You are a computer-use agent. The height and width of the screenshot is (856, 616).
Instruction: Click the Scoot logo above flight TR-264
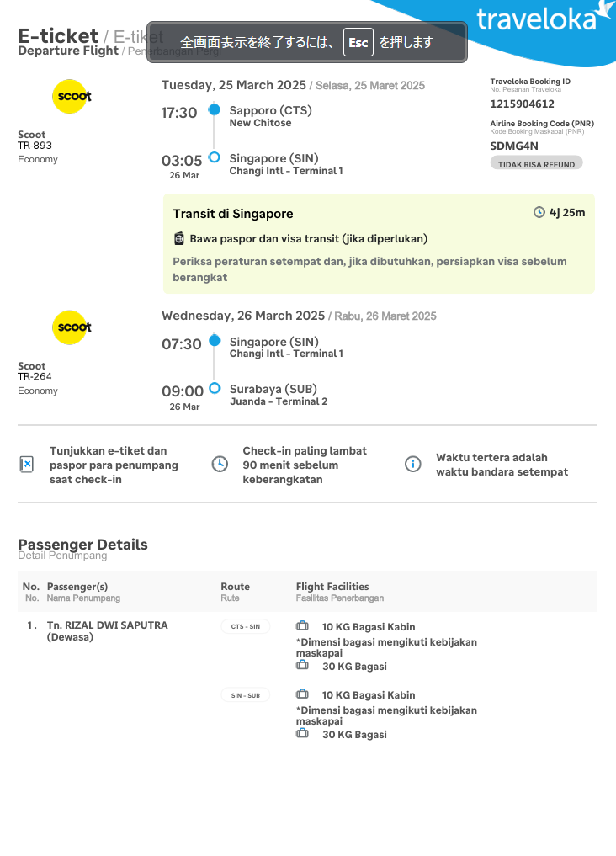(x=72, y=327)
